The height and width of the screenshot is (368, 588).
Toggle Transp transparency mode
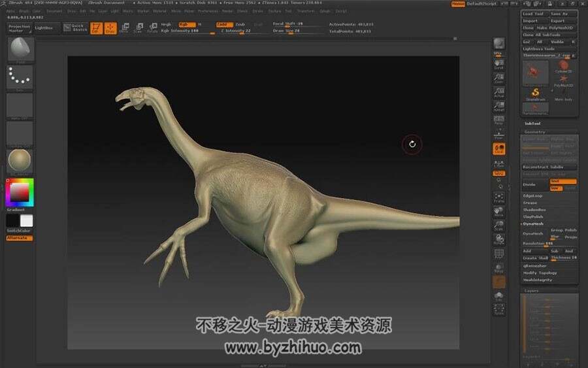pos(498,268)
